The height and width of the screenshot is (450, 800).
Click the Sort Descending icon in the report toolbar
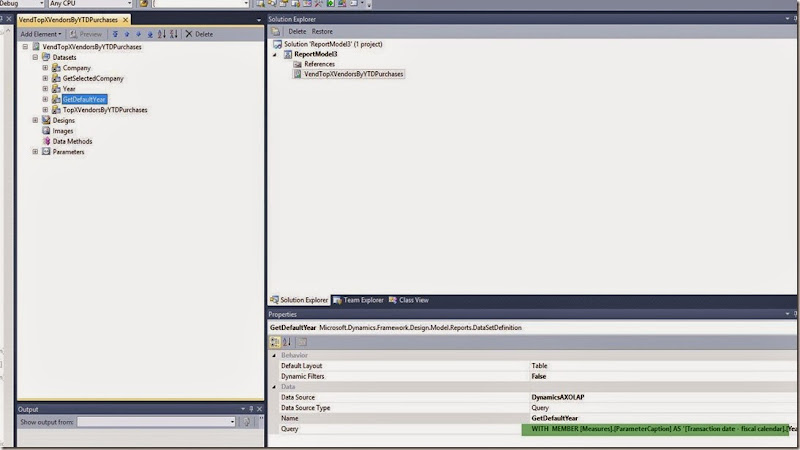pos(174,34)
